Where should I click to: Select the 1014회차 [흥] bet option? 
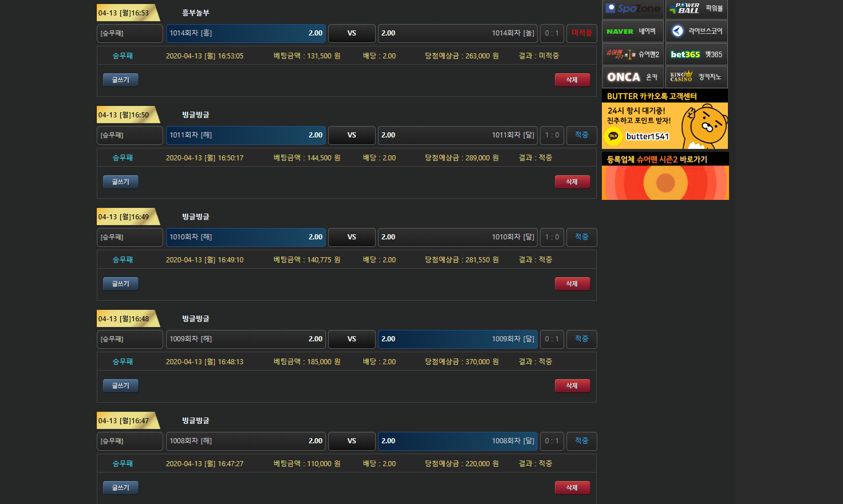coord(246,33)
